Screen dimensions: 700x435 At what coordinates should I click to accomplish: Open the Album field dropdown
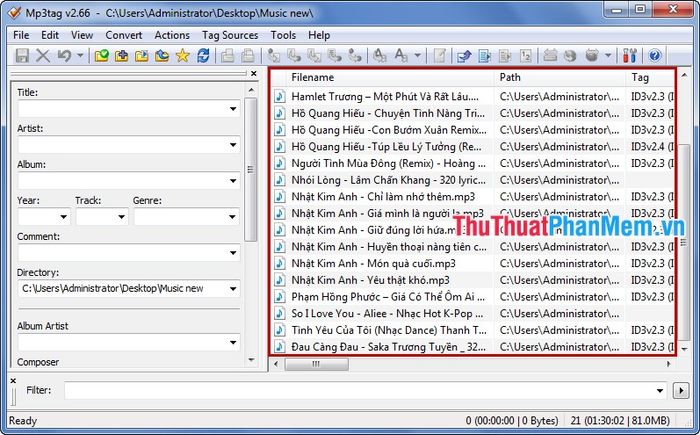[x=233, y=181]
